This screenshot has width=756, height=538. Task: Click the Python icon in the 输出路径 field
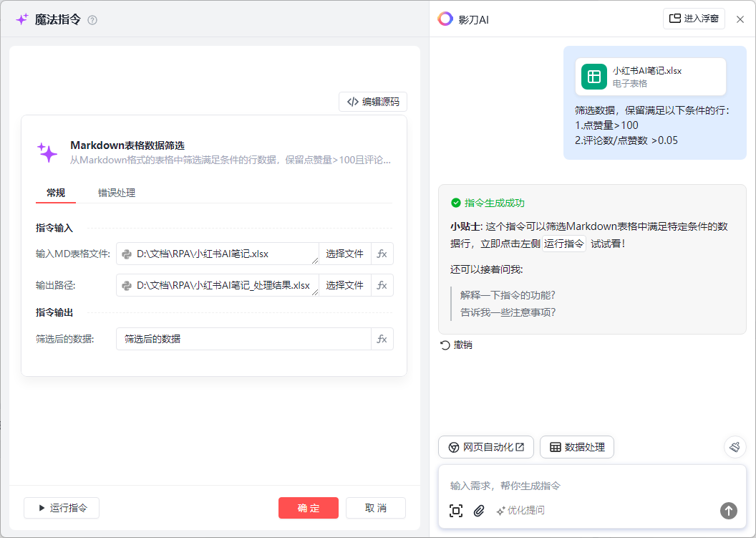127,286
